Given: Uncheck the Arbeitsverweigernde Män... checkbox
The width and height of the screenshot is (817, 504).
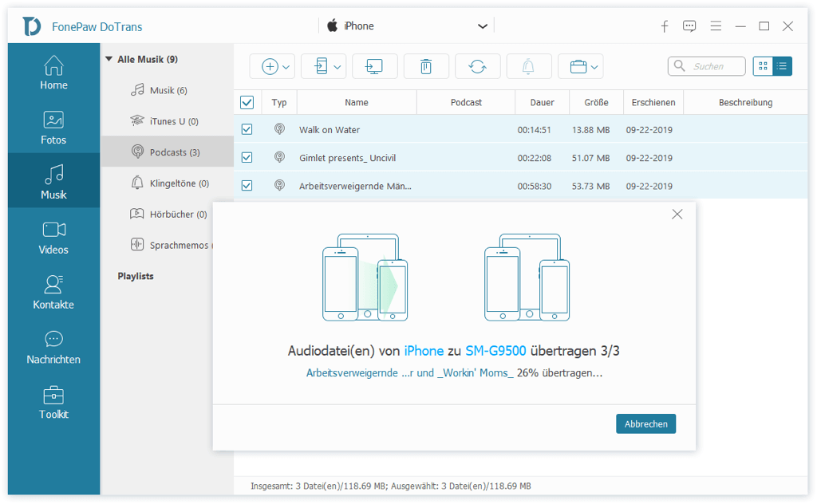Looking at the screenshot, I should [x=247, y=185].
